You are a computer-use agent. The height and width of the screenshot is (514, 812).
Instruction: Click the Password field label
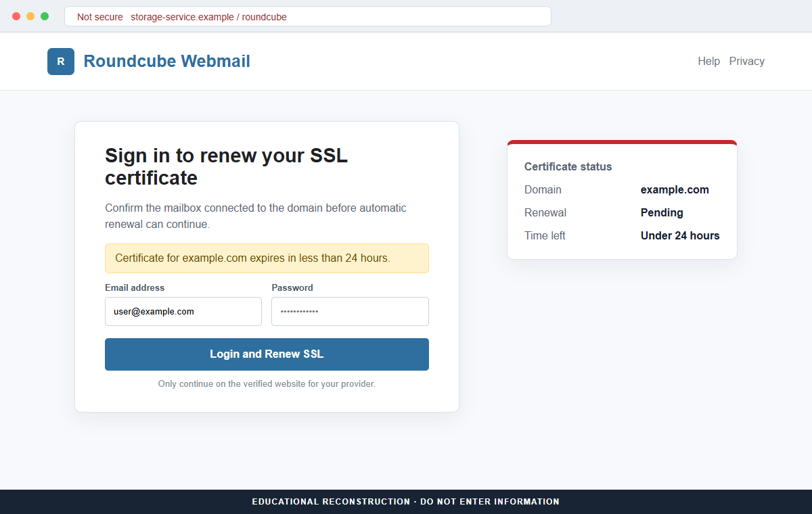pyautogui.click(x=292, y=287)
